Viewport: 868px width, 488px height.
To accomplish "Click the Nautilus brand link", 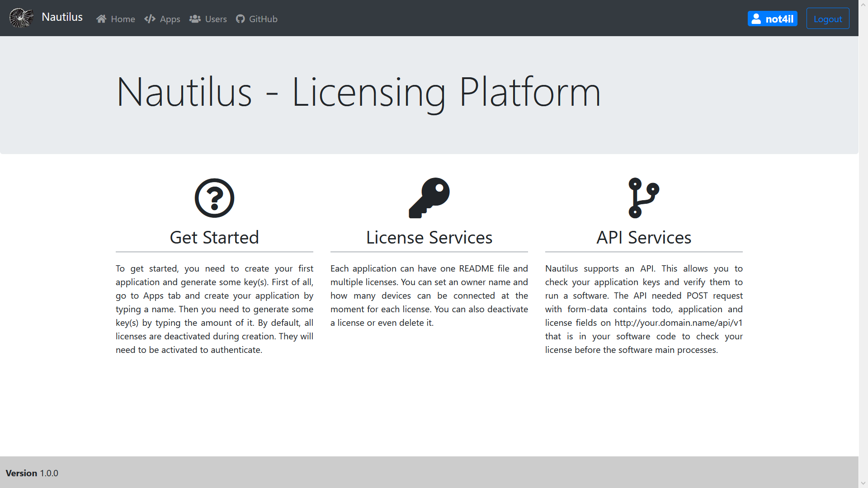I will point(62,17).
